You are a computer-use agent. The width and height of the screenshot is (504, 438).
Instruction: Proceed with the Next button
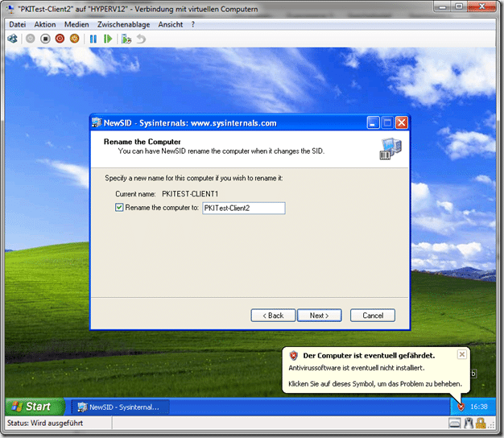(319, 316)
